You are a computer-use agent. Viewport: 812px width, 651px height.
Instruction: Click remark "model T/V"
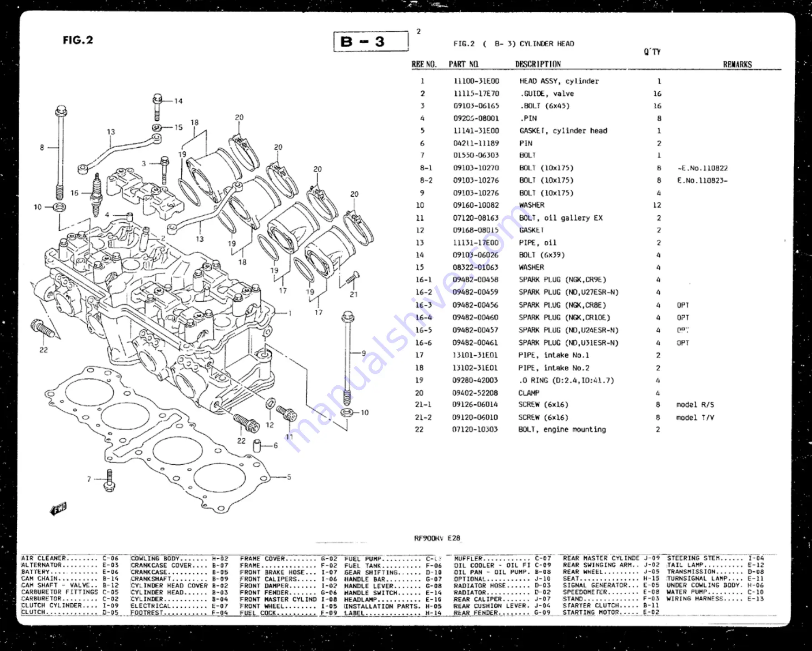[695, 417]
